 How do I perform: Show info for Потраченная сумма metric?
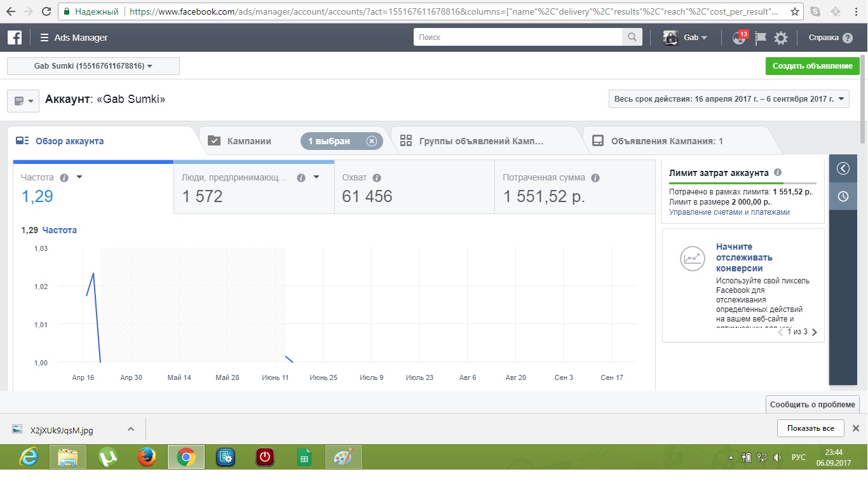[x=595, y=178]
